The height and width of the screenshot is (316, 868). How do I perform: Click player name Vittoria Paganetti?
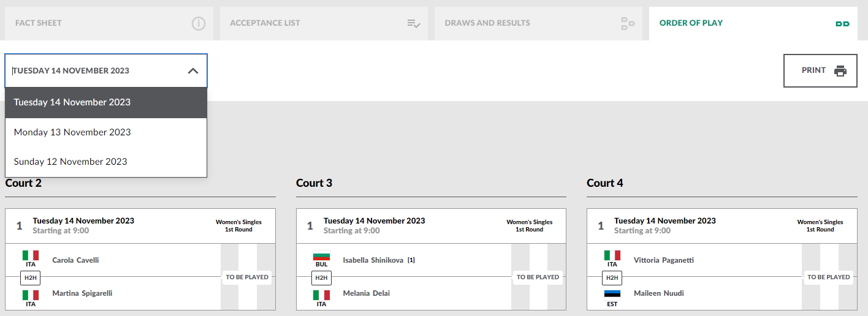pos(664,260)
